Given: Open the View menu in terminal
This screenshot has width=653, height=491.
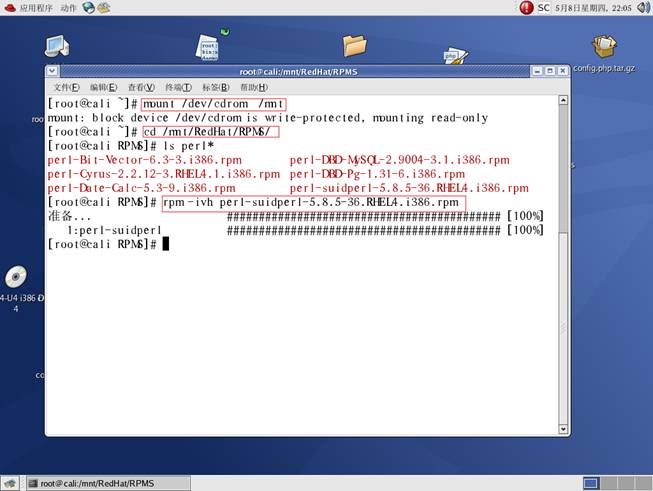Looking at the screenshot, I should [x=141, y=87].
